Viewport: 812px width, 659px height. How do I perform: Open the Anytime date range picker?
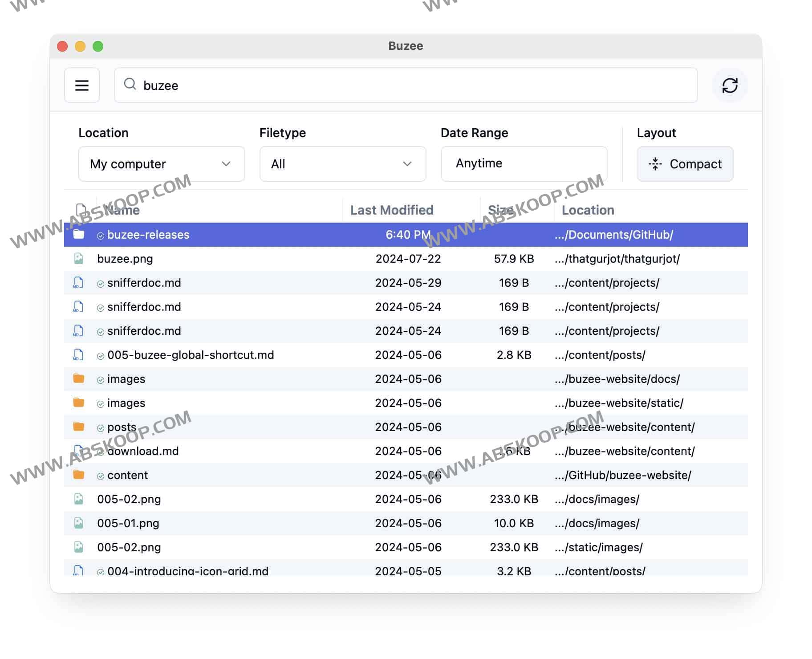(524, 163)
